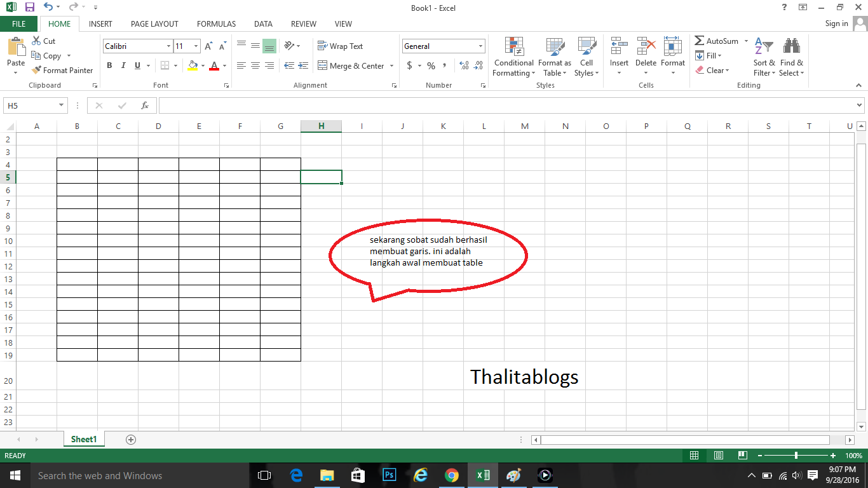The image size is (868, 488).
Task: Open the Format Painter tool
Action: [x=62, y=70]
